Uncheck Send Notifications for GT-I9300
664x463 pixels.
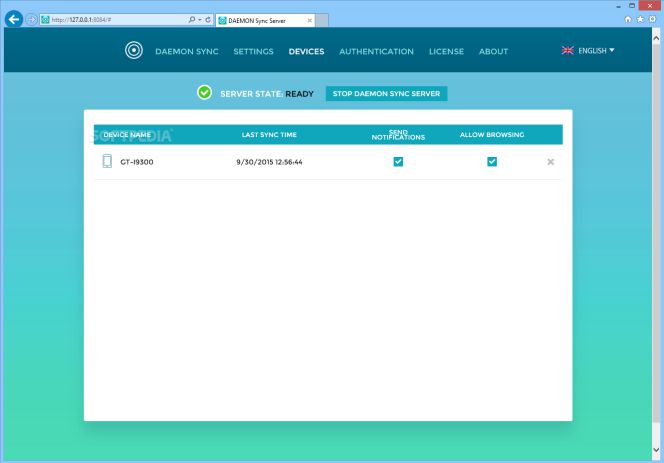(x=398, y=161)
